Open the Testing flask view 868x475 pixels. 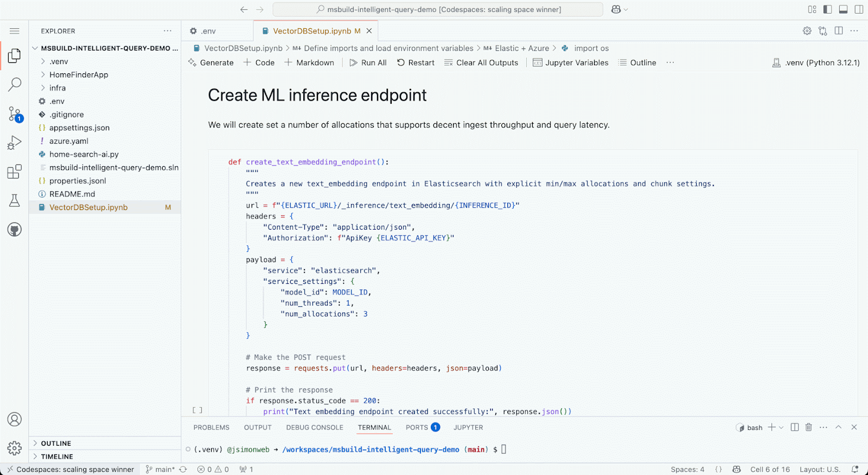(15, 200)
